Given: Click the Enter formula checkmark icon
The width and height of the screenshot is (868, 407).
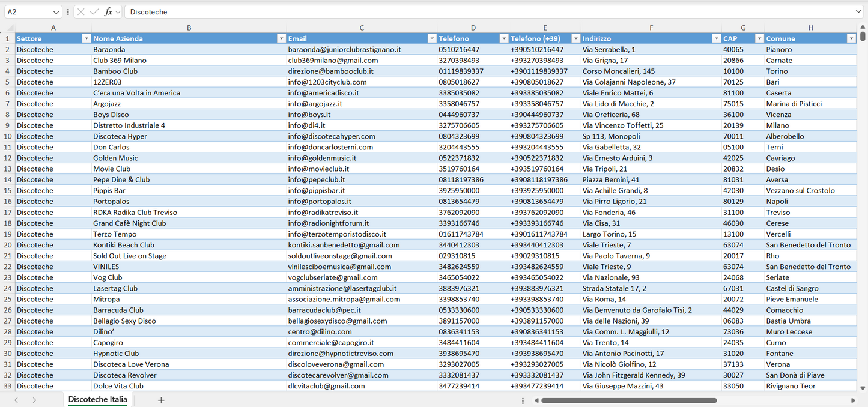Looking at the screenshot, I should click(x=94, y=12).
